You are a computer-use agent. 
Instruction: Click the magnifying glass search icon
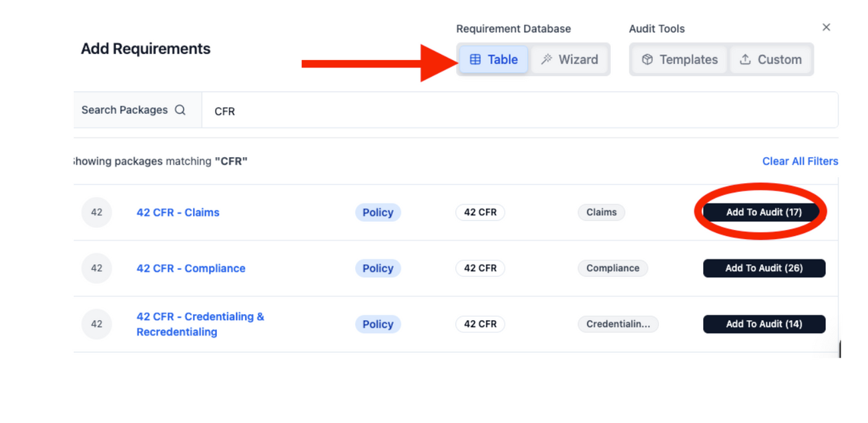[180, 110]
